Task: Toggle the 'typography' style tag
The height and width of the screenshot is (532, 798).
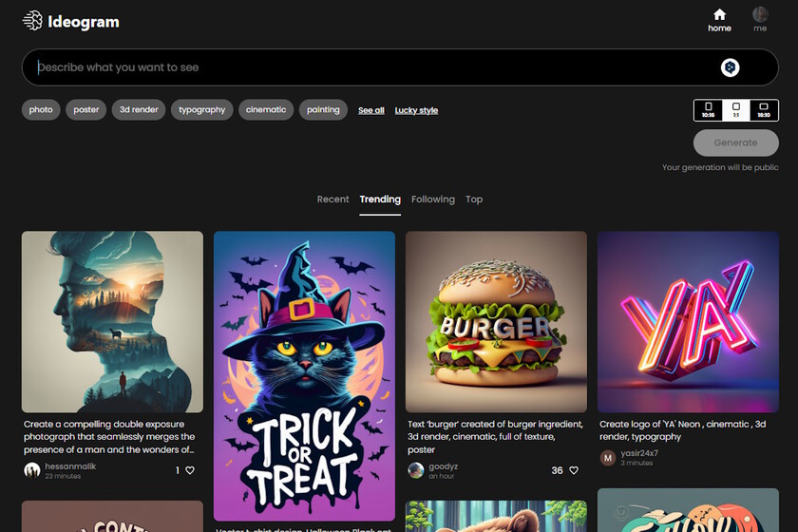Action: 202,110
